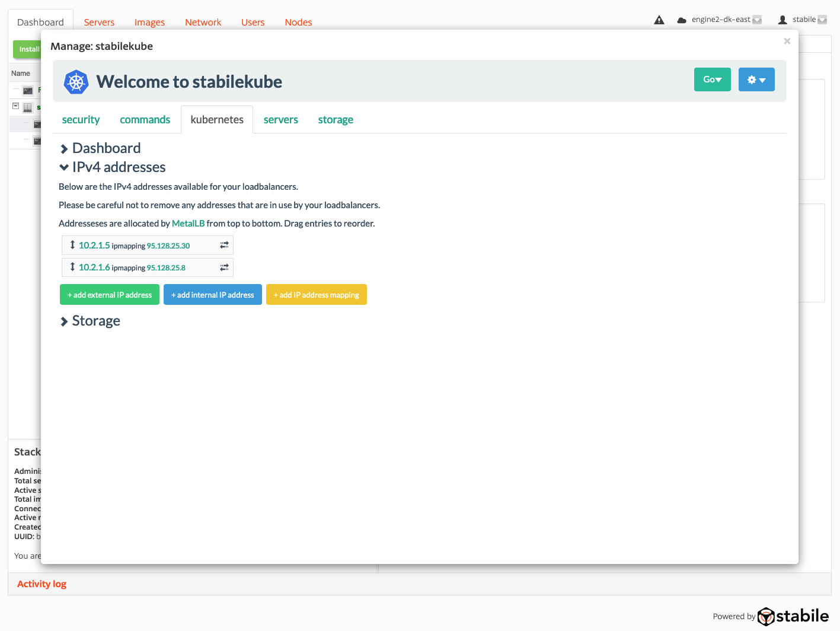Image resolution: width=840 pixels, height=631 pixels.
Task: Click the Kubernetes wheel logo icon
Action: 76,82
